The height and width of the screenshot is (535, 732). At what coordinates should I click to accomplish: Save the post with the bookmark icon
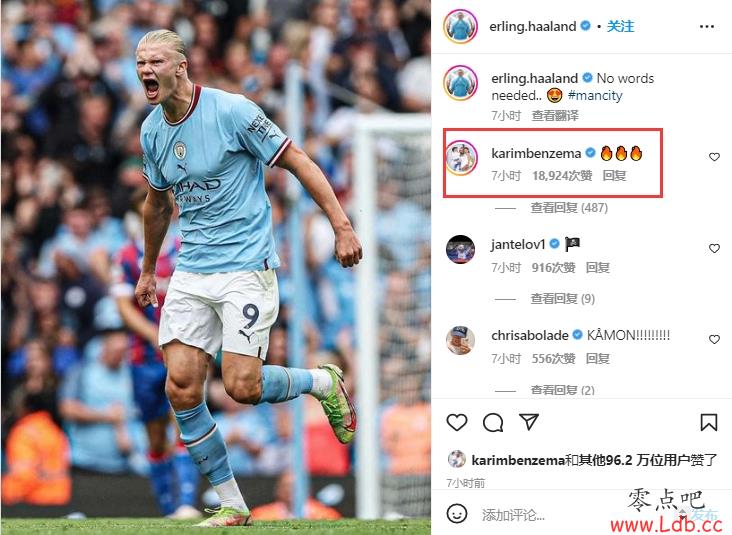point(709,422)
